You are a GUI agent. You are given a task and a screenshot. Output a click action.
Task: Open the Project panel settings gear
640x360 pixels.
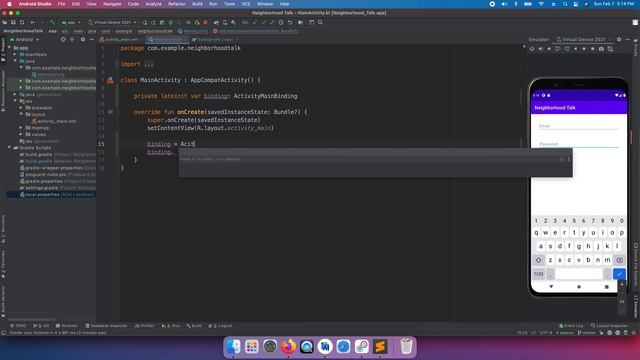click(83, 40)
